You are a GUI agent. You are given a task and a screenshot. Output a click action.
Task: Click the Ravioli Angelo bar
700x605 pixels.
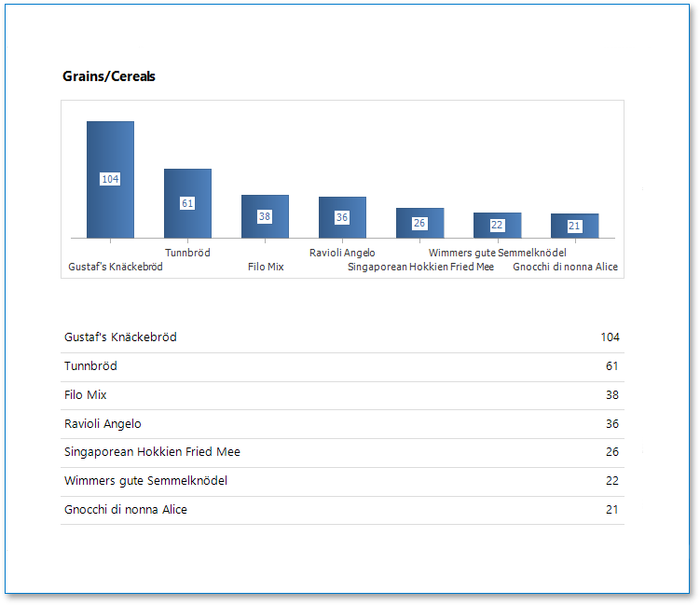(342, 228)
